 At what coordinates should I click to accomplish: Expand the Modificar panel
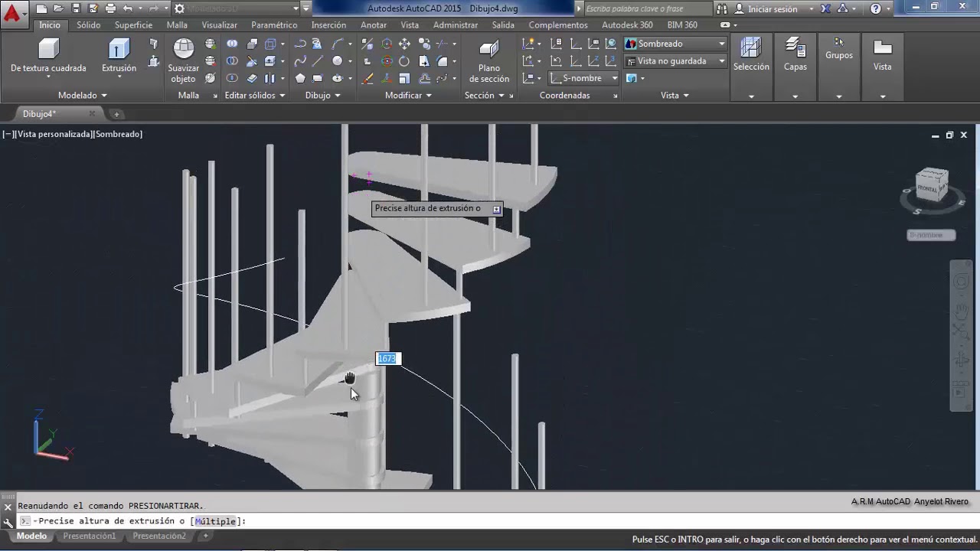click(408, 96)
